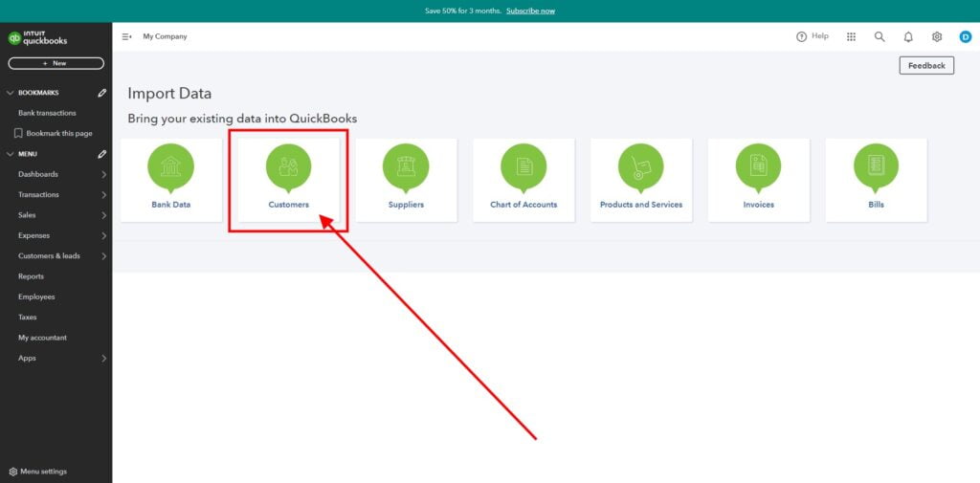View notifications bell icon
The width and height of the screenshot is (980, 483).
point(908,37)
